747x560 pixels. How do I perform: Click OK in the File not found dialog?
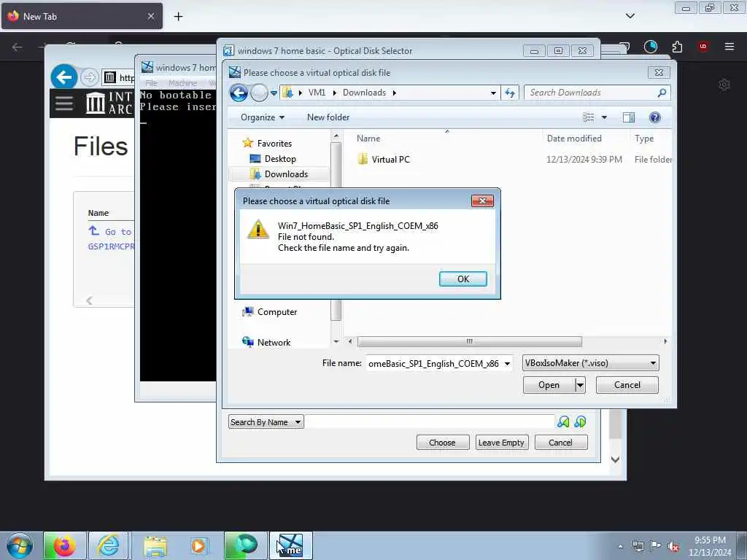coord(462,279)
